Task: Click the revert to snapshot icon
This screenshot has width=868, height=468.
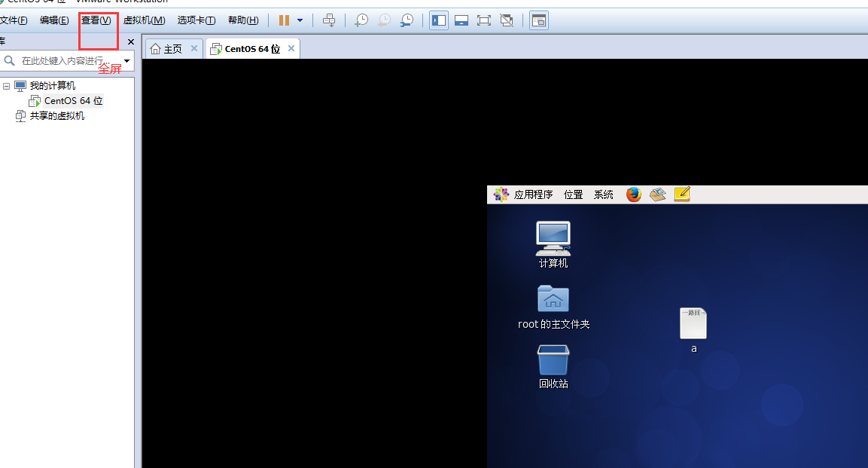Action: [384, 20]
